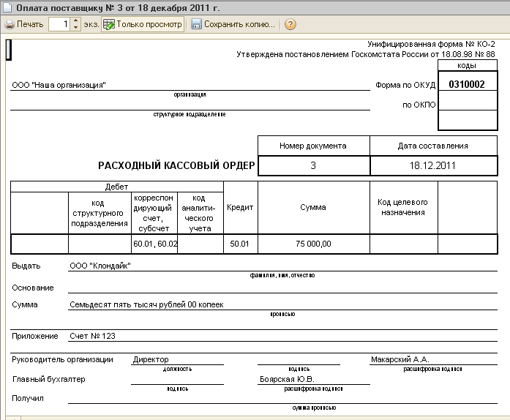Image resolution: width=510 pixels, height=420 pixels.
Task: Click the Унифицированная форма № КО-2 text
Action: (431, 44)
